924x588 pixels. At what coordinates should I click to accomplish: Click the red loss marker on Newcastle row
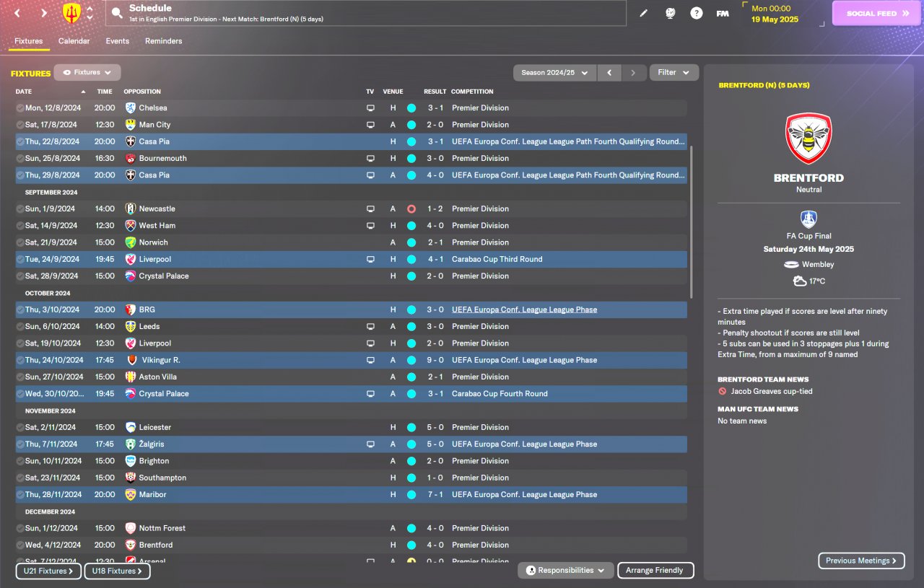411,209
